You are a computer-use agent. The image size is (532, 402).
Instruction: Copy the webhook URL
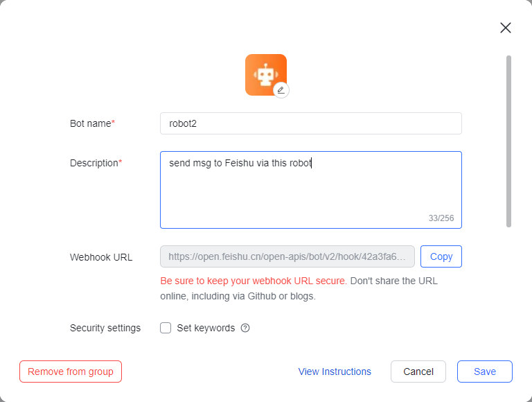pyautogui.click(x=441, y=256)
